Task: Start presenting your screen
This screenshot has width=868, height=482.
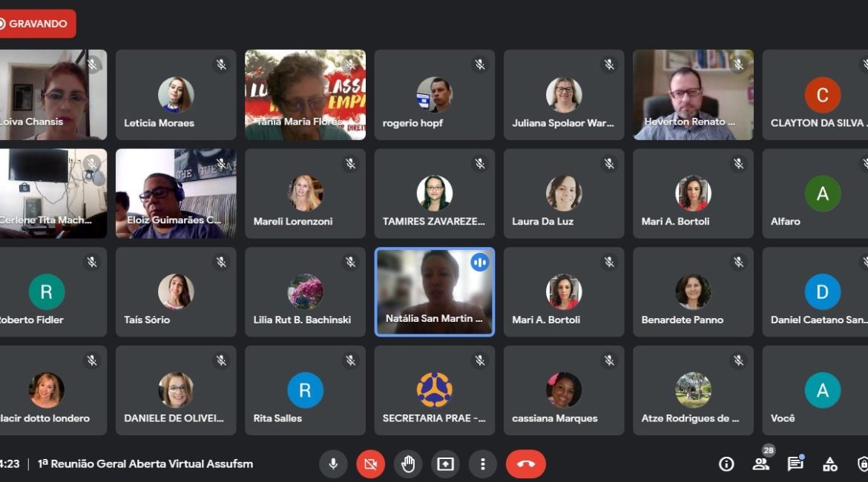Action: [x=445, y=464]
